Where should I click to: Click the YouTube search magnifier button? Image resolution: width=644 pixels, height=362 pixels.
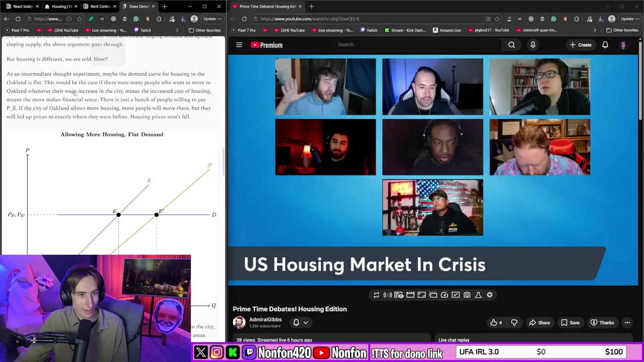pos(511,45)
